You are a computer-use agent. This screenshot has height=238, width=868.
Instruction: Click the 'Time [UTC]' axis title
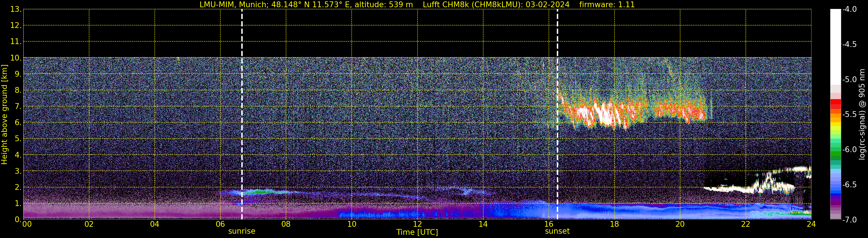point(417,232)
